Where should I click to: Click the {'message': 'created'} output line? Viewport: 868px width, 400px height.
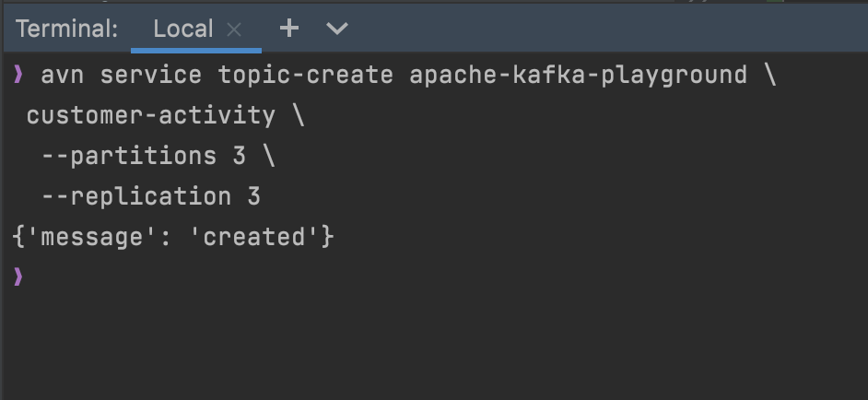pos(172,237)
